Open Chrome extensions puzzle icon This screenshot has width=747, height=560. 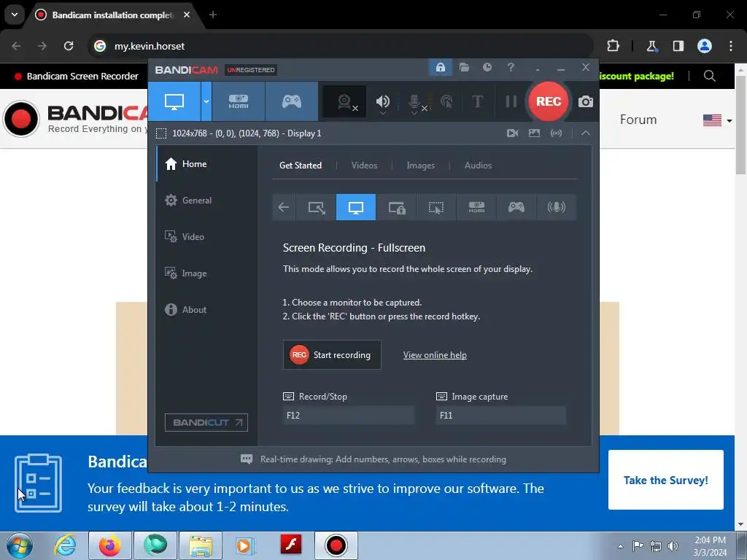(x=613, y=46)
